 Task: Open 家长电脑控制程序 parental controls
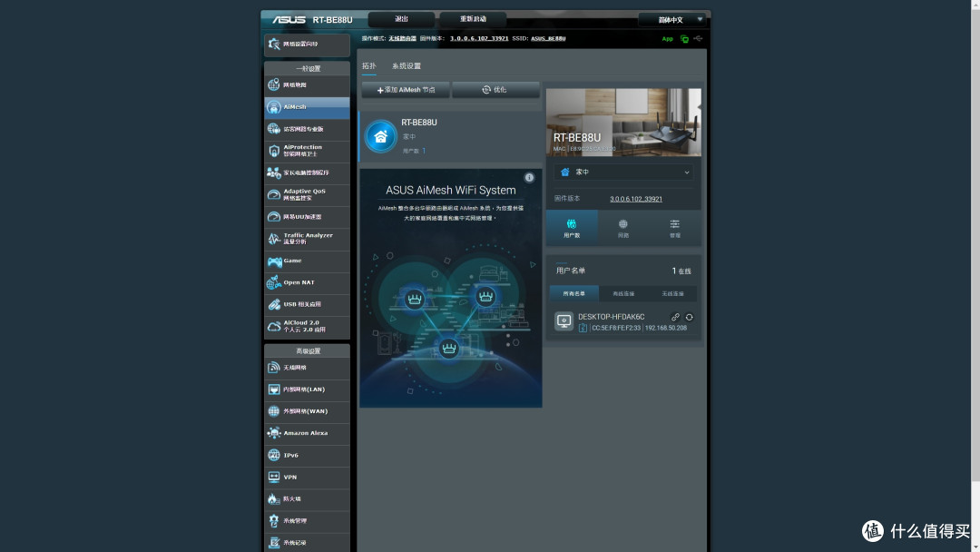click(307, 172)
